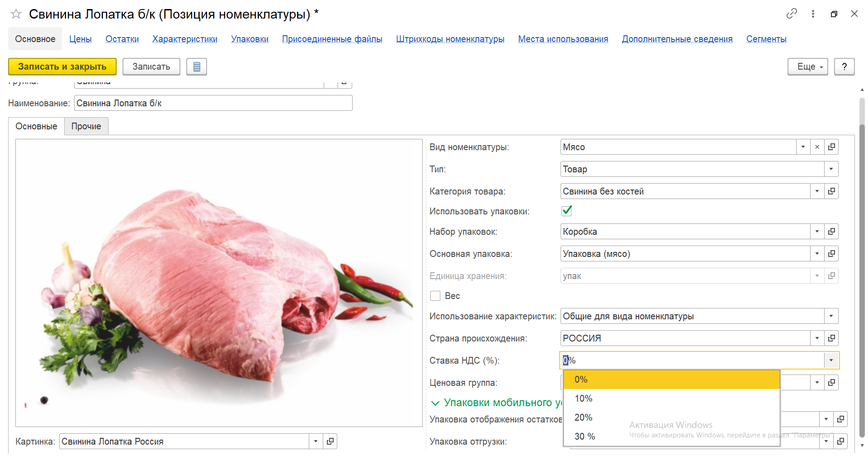This screenshot has height=460, width=868.
Task: Open the Картинка linked file icon
Action: (330, 441)
